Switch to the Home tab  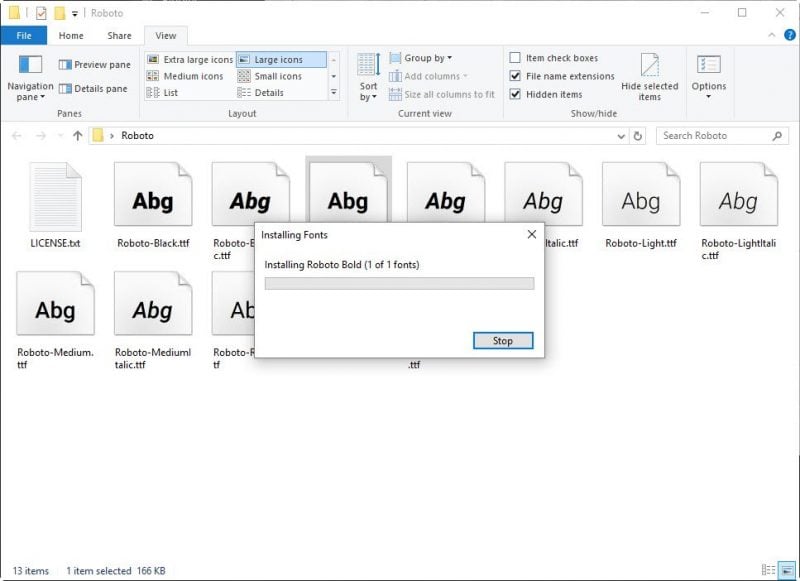pos(71,35)
